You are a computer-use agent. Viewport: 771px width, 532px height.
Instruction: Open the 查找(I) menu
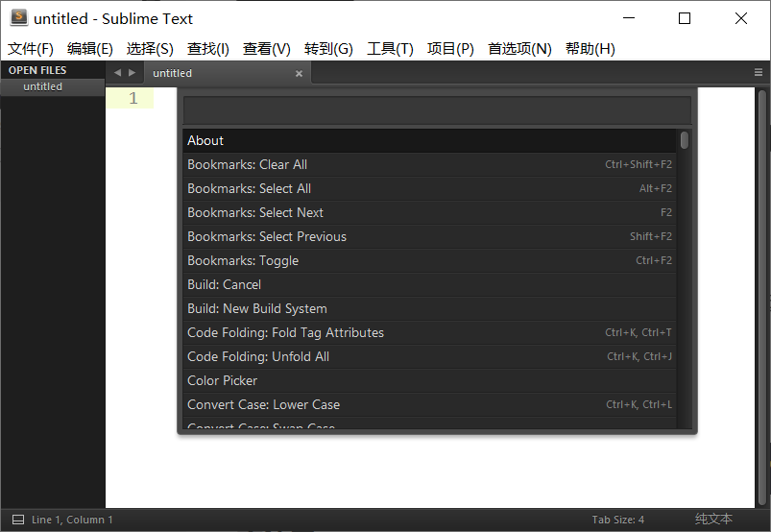(x=208, y=49)
